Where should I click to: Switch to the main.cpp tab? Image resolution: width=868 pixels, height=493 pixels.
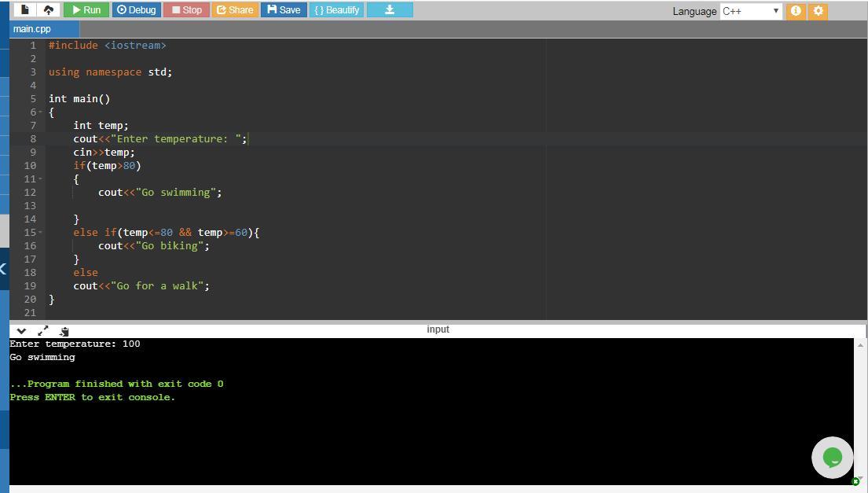pos(32,29)
